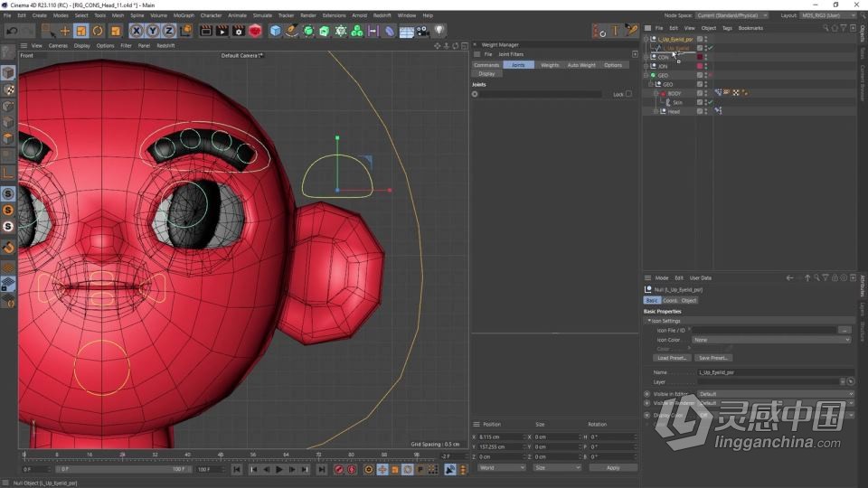Switch to Object tab in Attributes
This screenshot has width=868, height=488.
[689, 300]
